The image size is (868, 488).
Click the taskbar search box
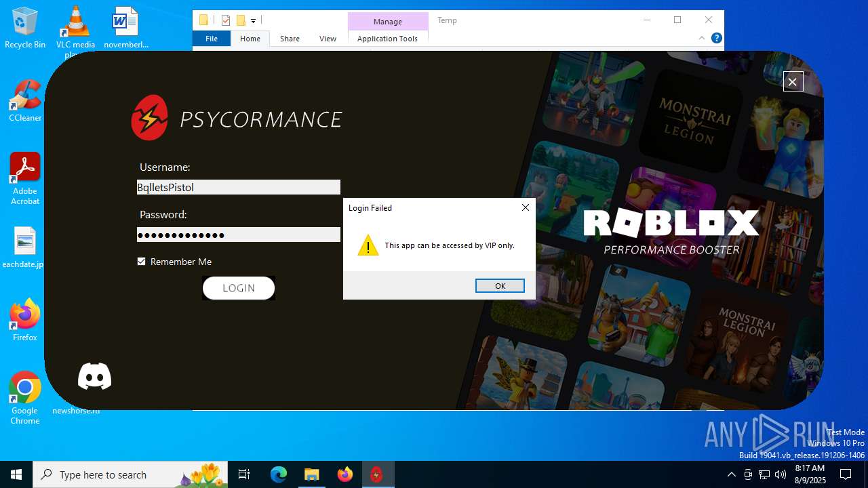tap(129, 474)
